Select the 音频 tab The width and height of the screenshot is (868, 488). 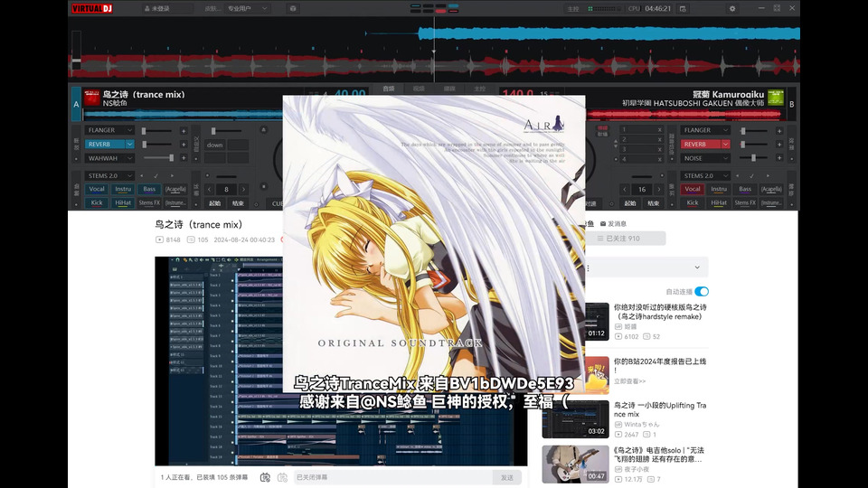[389, 89]
